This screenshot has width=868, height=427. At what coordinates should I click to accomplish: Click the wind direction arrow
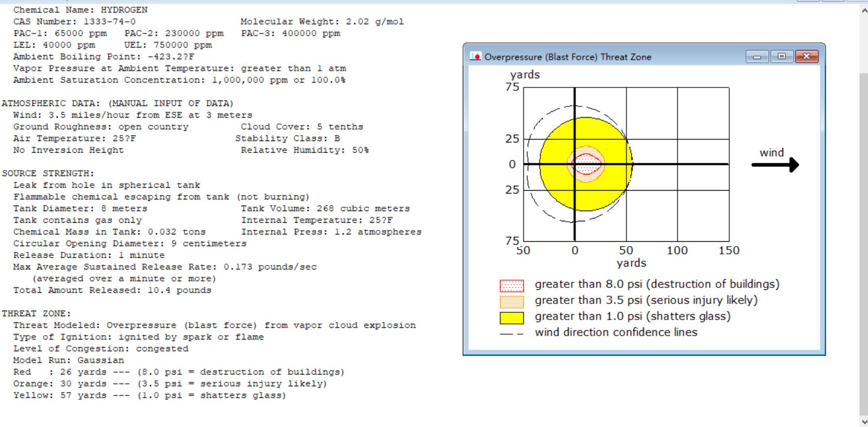click(x=775, y=165)
